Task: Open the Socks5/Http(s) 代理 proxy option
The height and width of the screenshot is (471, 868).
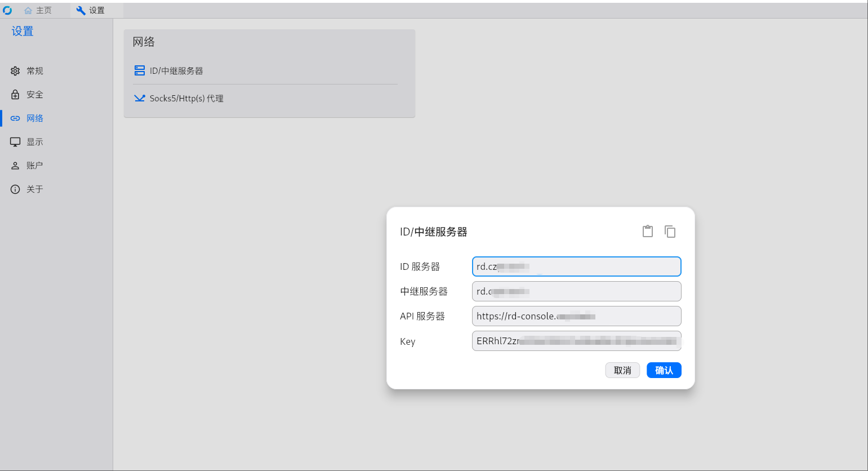Action: (265, 98)
